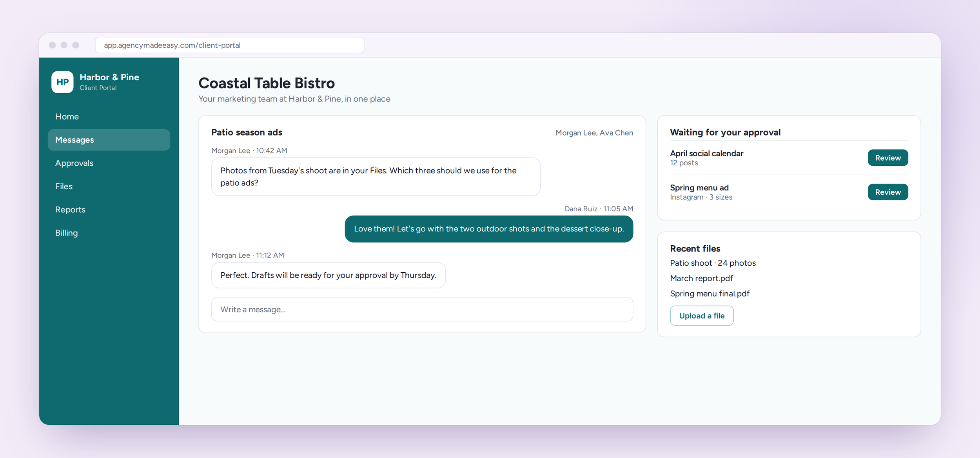Click the Patio season ads thread title
The height and width of the screenshot is (458, 980).
247,132
